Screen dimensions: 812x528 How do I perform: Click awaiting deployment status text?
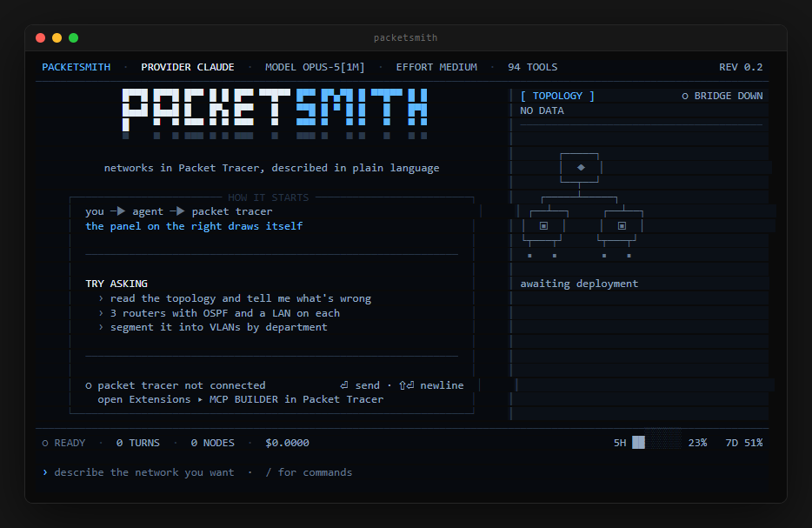coord(579,284)
